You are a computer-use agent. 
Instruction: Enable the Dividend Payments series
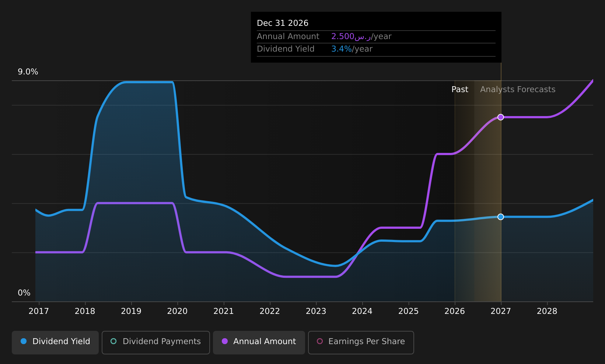click(156, 342)
